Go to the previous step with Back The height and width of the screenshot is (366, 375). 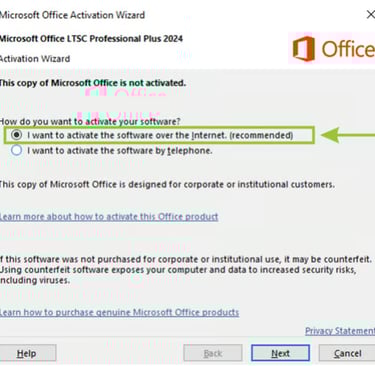pyautogui.click(x=213, y=353)
